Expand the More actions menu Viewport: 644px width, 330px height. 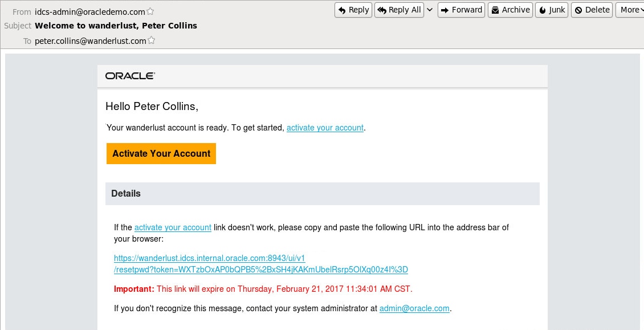click(631, 10)
